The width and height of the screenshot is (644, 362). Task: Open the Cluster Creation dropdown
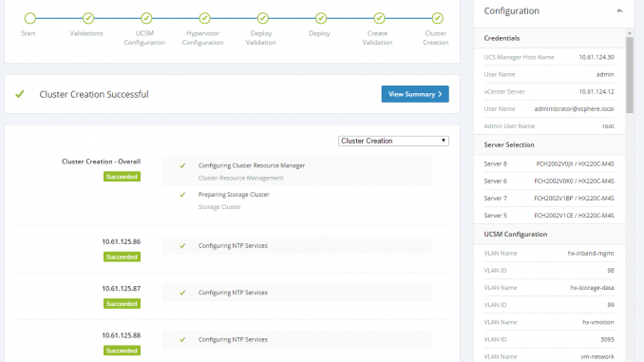click(x=393, y=141)
